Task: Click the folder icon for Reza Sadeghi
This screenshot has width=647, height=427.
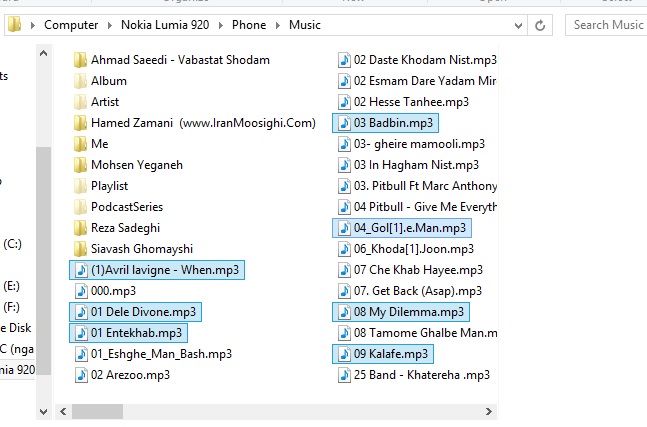Action: coord(80,228)
